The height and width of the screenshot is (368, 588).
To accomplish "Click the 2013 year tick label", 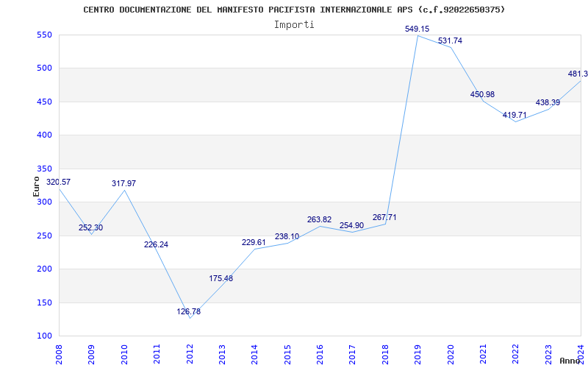I will click(222, 354).
